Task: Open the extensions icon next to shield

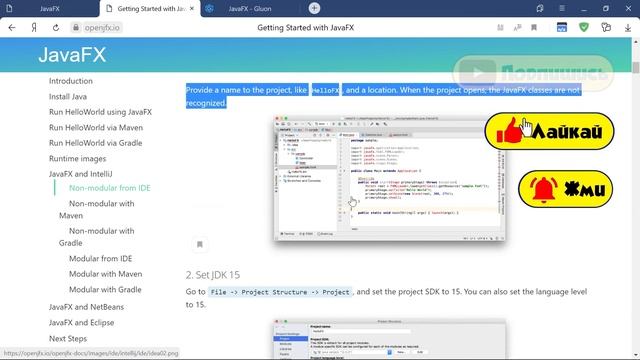Action: [x=606, y=27]
